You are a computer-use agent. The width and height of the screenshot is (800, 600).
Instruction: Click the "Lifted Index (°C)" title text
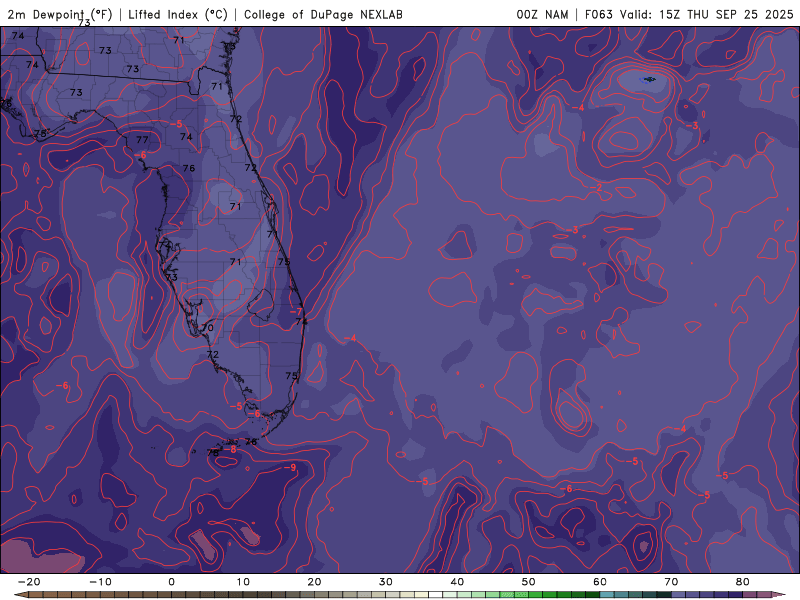coord(178,14)
